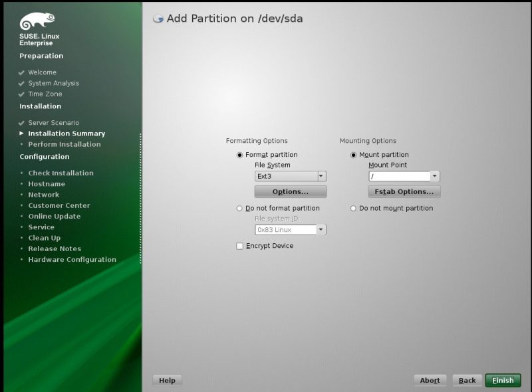The height and width of the screenshot is (392, 532).
Task: Click the Help button
Action: pos(167,380)
